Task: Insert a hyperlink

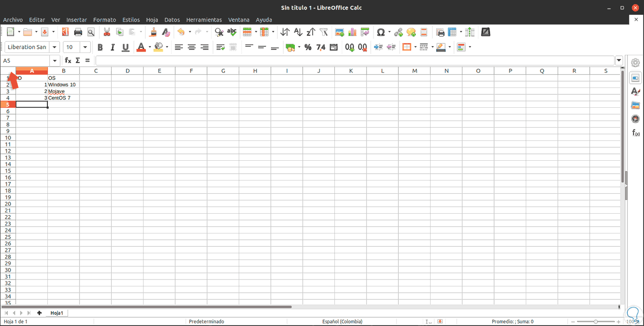Action: point(398,32)
